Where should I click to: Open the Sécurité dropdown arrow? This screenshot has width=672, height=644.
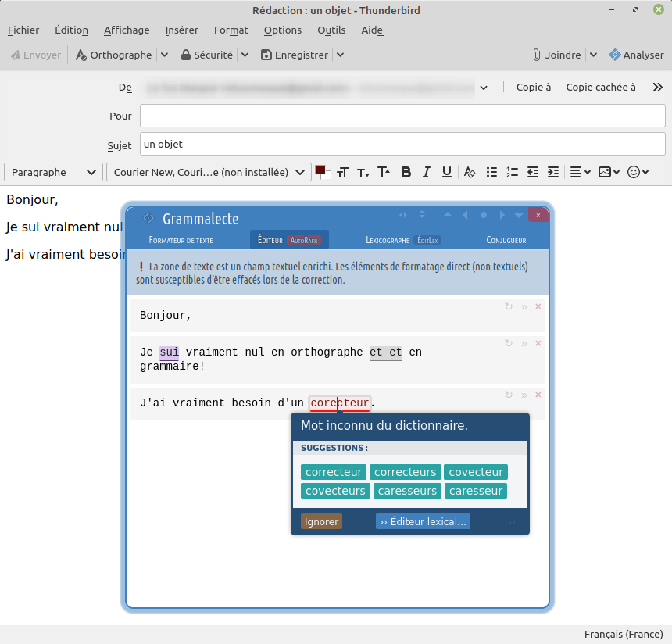click(x=245, y=55)
